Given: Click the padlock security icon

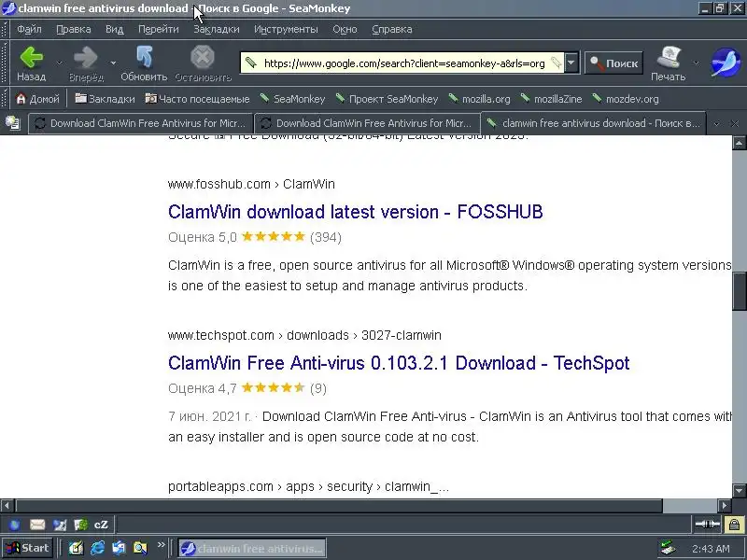Looking at the screenshot, I should pyautogui.click(x=734, y=525).
